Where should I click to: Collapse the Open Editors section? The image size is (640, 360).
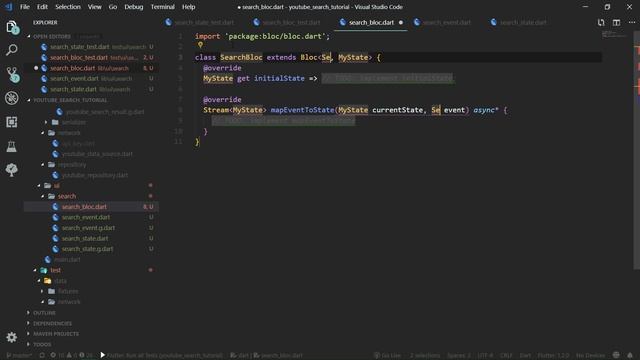tap(51, 36)
